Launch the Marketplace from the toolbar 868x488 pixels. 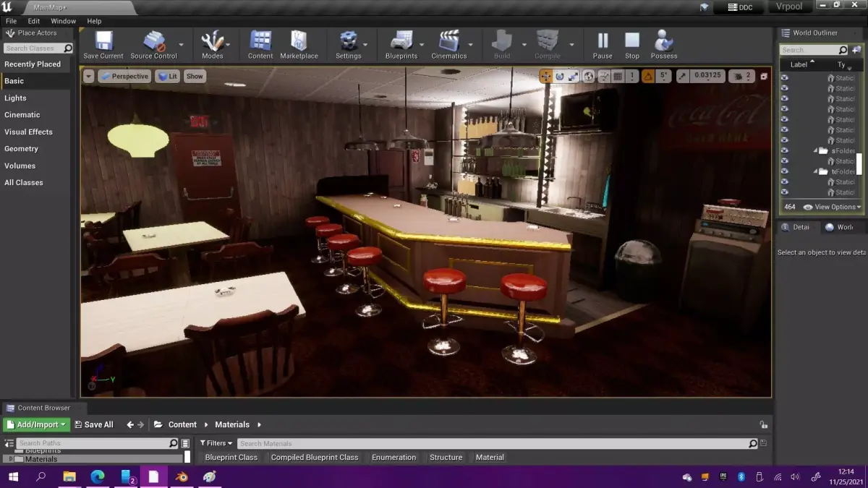[x=299, y=44]
